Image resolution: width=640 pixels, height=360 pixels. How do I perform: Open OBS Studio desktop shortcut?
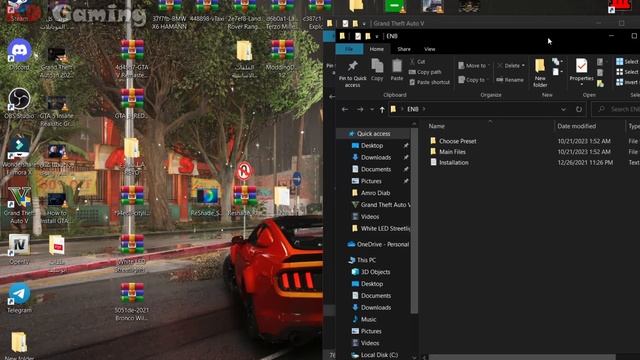point(19,103)
